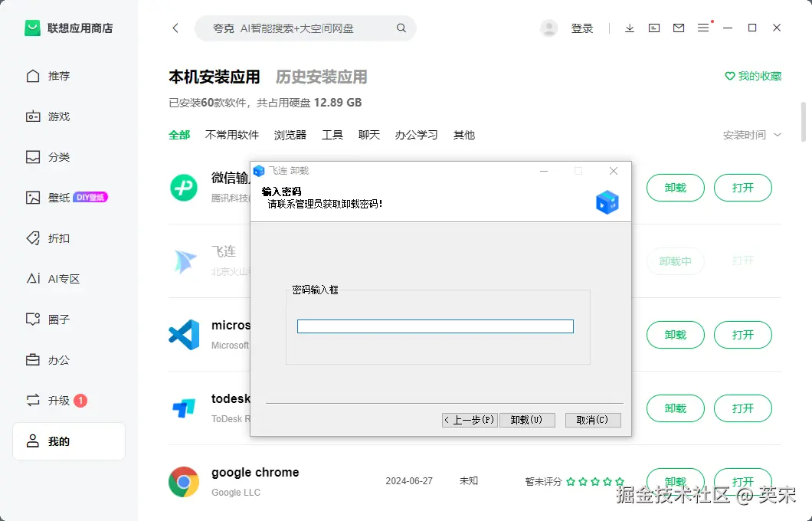Click 上一步(P) in uninstall dialog
The height and width of the screenshot is (521, 812).
click(470, 420)
